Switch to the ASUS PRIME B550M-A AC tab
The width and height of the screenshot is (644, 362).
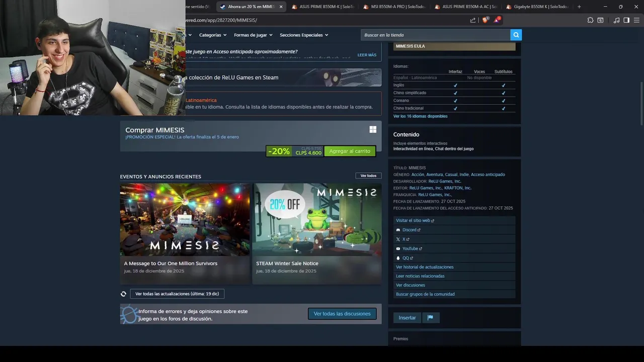467,7
